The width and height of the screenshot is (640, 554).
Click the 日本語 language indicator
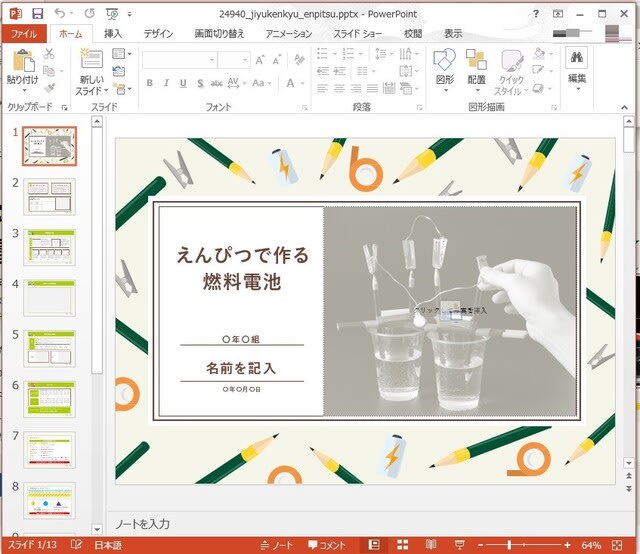click(x=108, y=545)
